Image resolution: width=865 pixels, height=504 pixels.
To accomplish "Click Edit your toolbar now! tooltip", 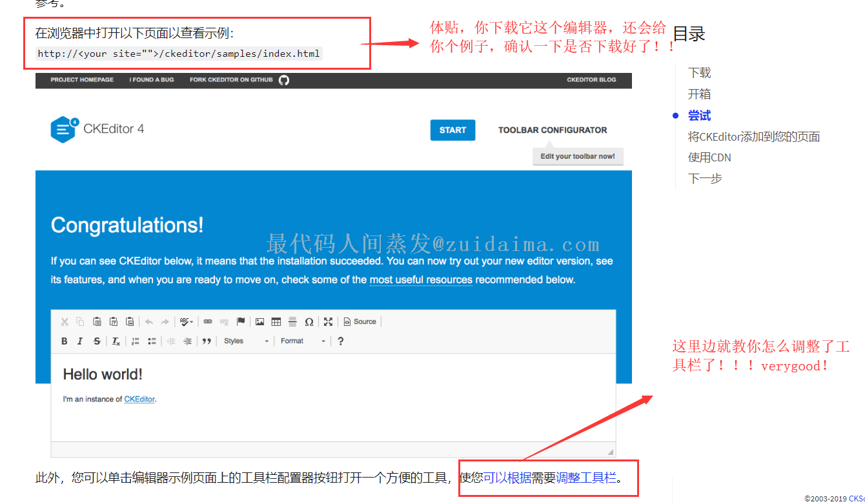I will (578, 156).
